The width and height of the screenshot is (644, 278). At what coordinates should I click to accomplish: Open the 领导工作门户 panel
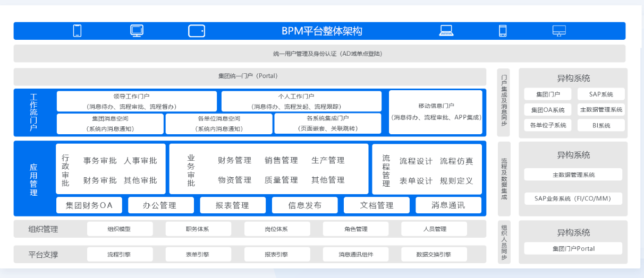(x=137, y=101)
